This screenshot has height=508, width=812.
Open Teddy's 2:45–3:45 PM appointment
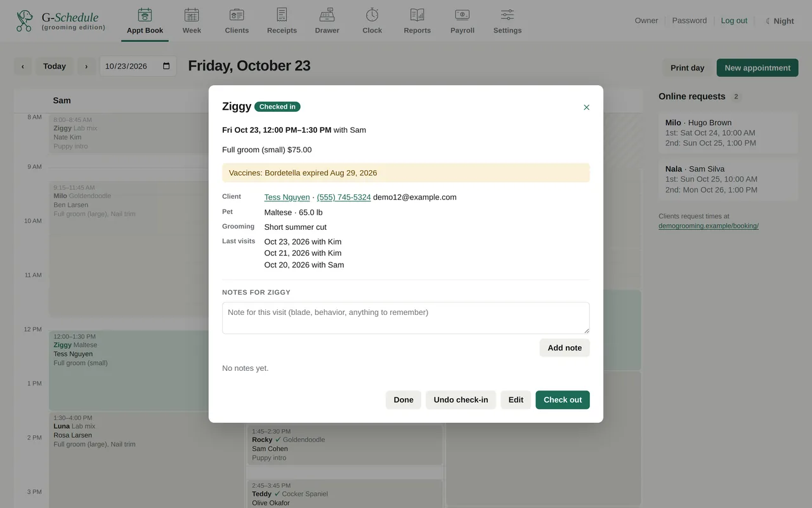coord(344,493)
